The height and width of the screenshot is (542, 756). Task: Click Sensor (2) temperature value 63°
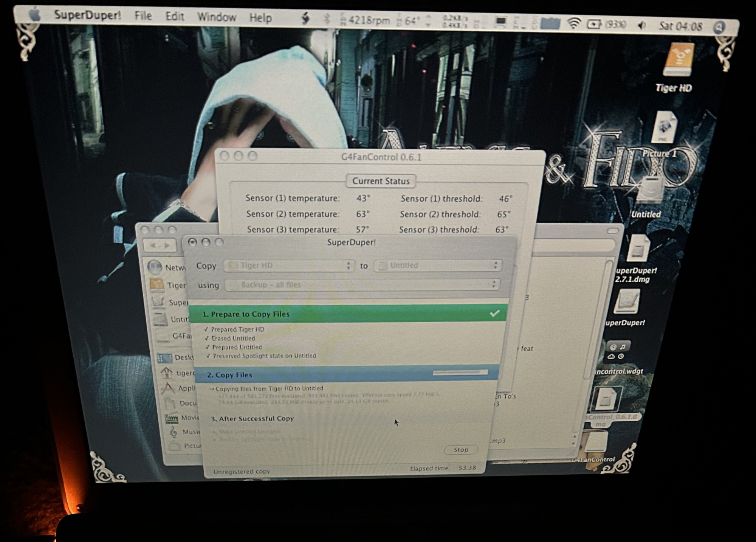(x=363, y=214)
